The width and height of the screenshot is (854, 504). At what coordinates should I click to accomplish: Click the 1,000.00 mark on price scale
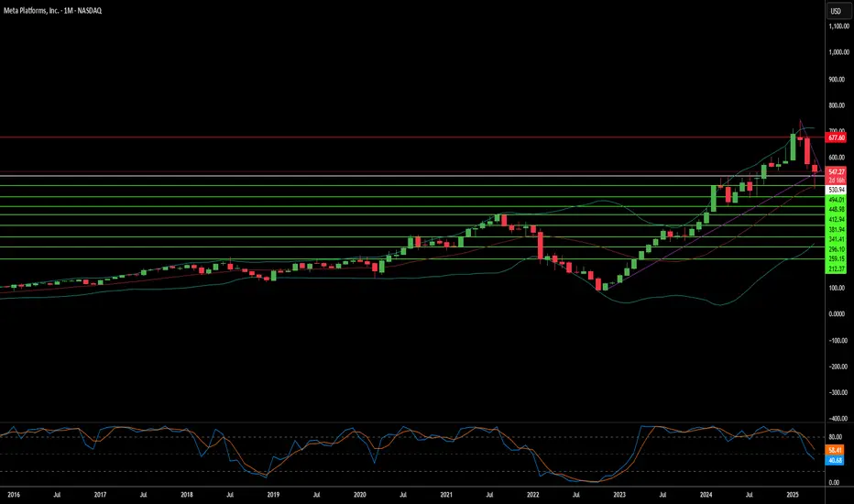pyautogui.click(x=838, y=52)
